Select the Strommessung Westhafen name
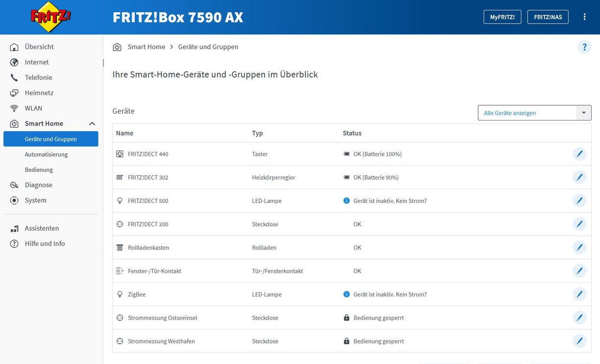The image size is (600, 364). pos(161,341)
